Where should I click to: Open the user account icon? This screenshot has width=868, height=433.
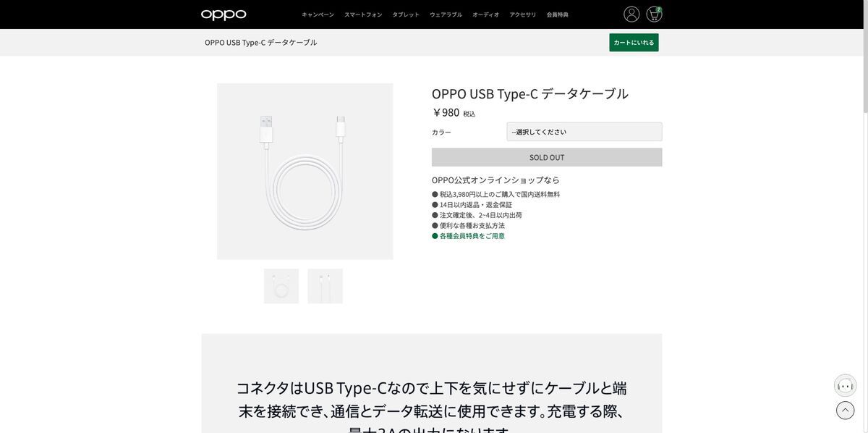631,14
